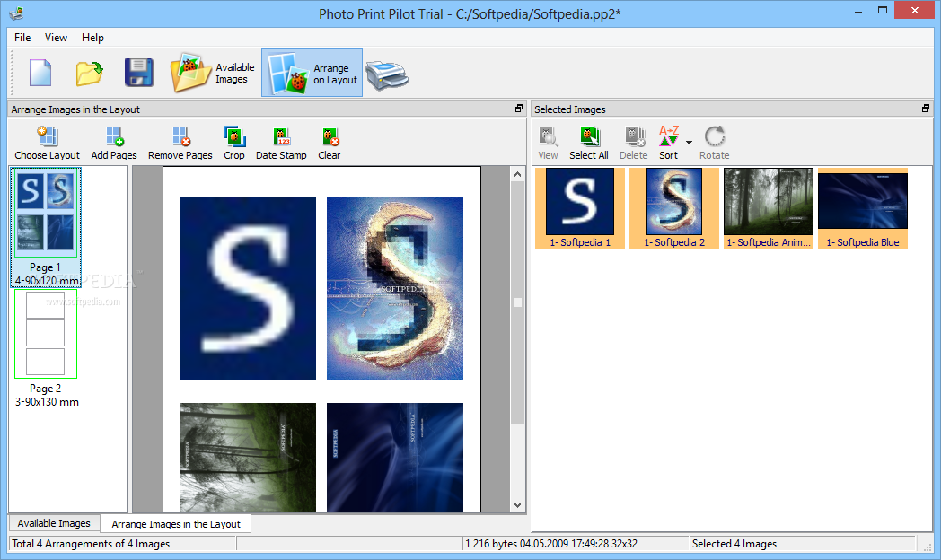Undock the Selected Images panel
The height and width of the screenshot is (560, 941).
pyautogui.click(x=926, y=109)
